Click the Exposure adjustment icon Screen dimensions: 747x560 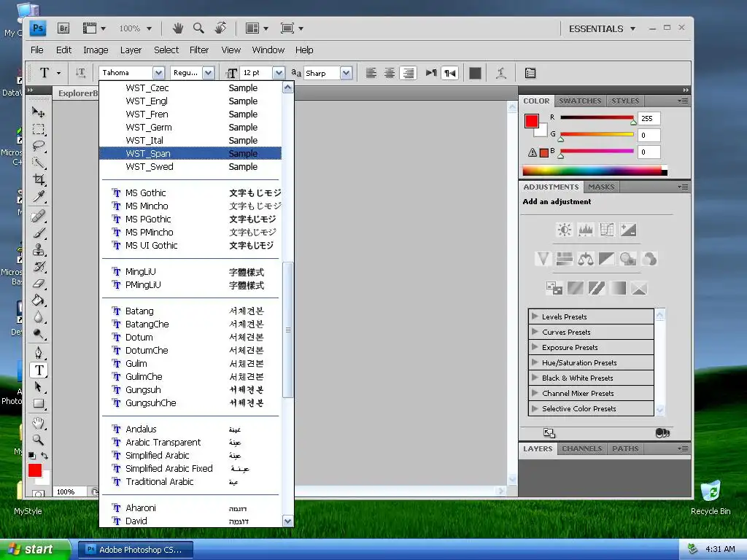point(628,230)
